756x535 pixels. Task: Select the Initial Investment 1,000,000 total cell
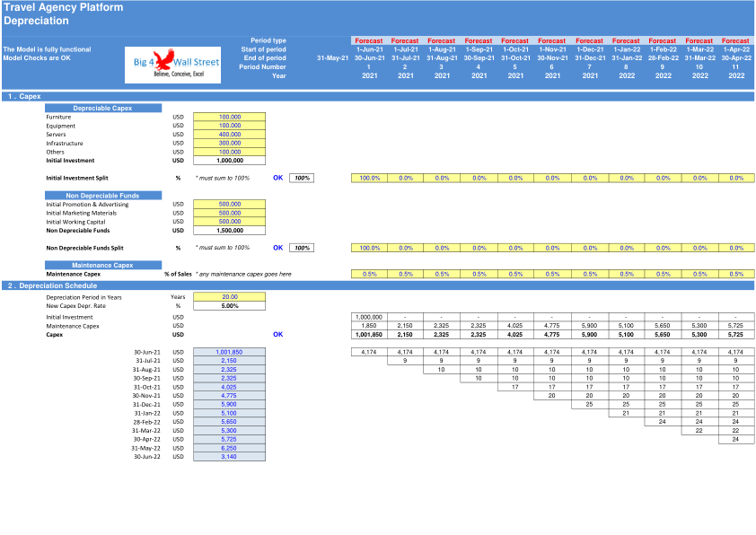(x=230, y=161)
